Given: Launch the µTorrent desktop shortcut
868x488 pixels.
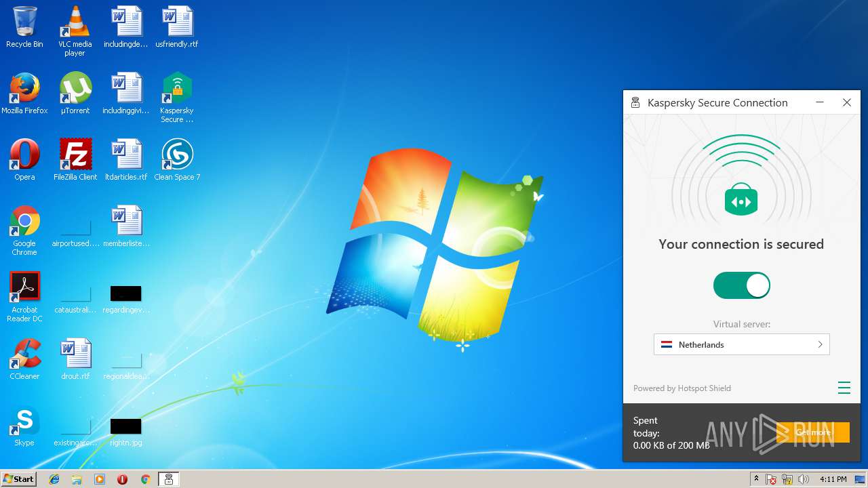Looking at the screenshot, I should pyautogui.click(x=75, y=94).
